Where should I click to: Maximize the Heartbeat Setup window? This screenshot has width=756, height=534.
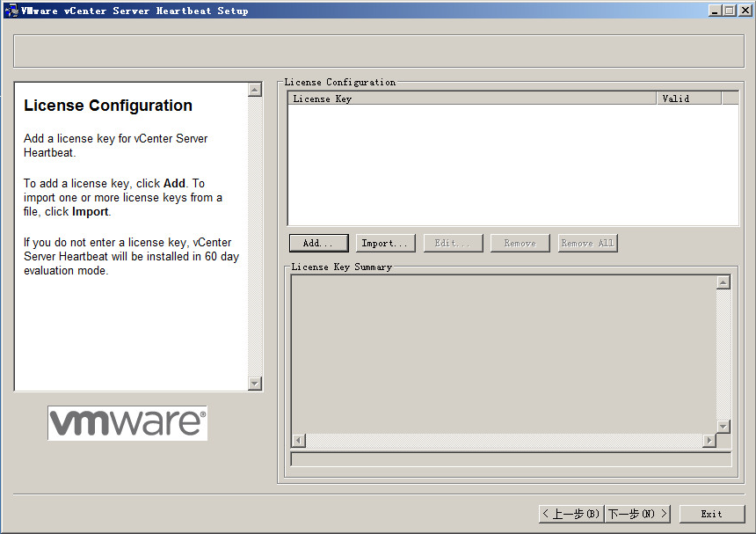point(730,11)
